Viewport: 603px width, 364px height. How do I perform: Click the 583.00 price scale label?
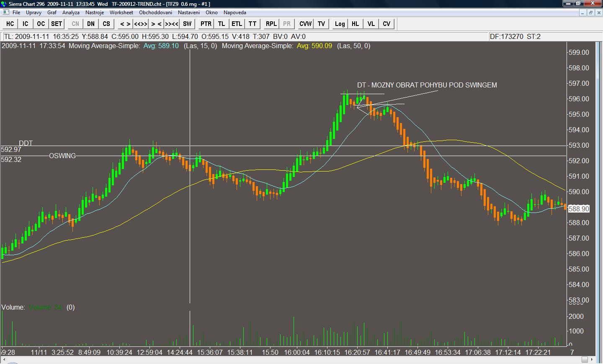click(579, 300)
